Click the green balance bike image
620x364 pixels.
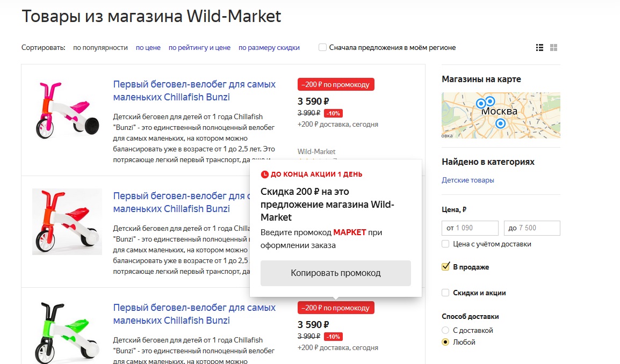pyautogui.click(x=67, y=333)
